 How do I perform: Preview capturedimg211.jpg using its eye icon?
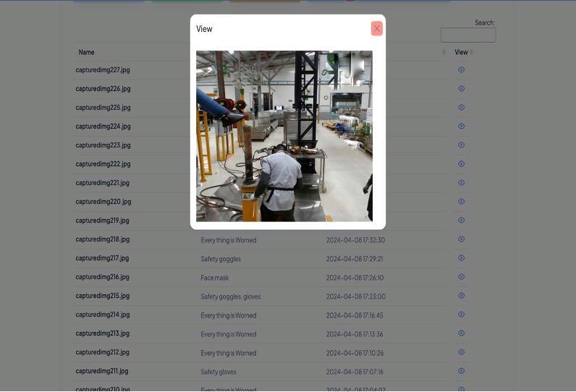pyautogui.click(x=461, y=371)
